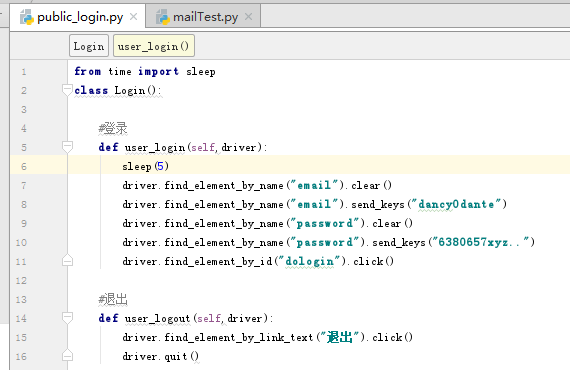Click "email" string on line 7
Image resolution: width=570 pixels, height=370 pixels.
315,185
